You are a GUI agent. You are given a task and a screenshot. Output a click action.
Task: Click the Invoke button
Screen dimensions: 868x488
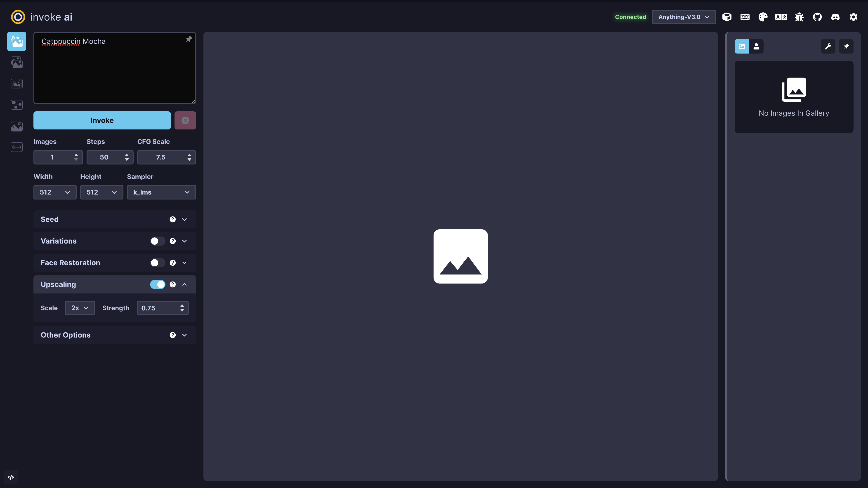102,121
